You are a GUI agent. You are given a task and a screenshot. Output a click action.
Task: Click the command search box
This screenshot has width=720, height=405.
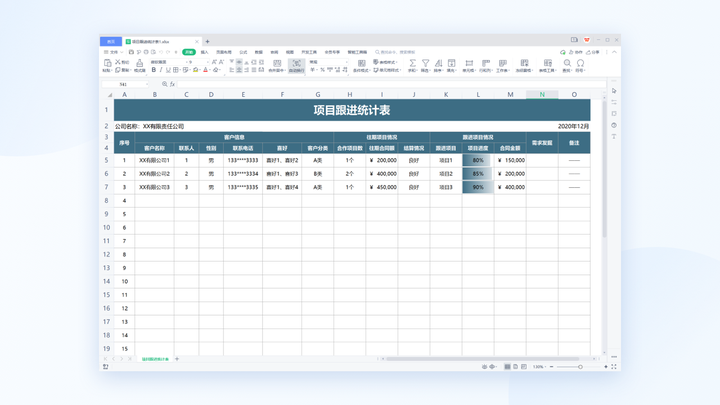point(396,52)
